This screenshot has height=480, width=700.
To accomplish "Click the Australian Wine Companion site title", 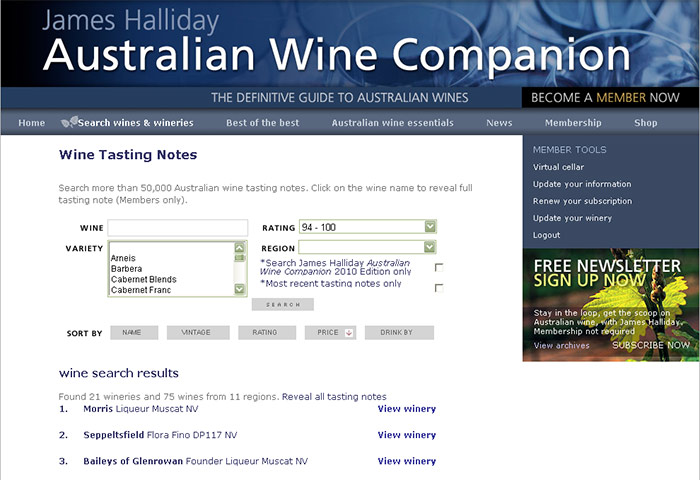I will pyautogui.click(x=336, y=55).
